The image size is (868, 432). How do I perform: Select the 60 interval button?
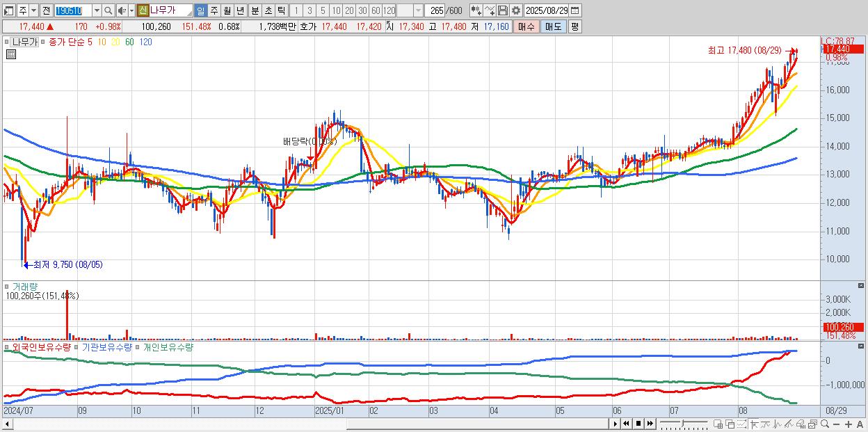pos(376,10)
